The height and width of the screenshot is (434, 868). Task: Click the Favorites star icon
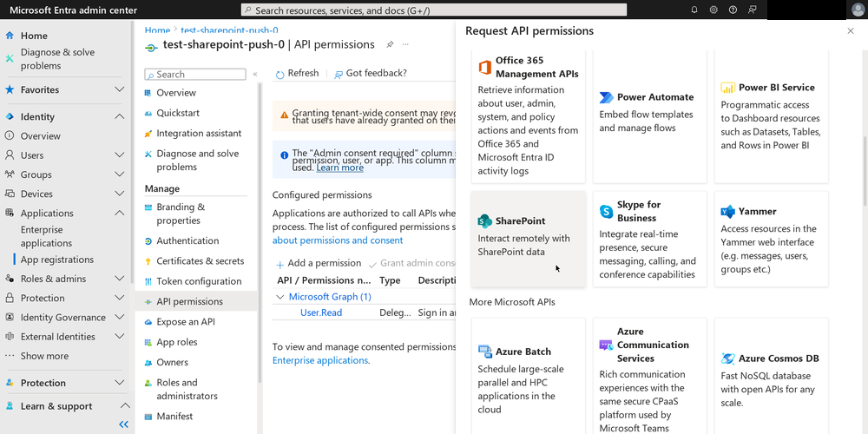[10, 89]
